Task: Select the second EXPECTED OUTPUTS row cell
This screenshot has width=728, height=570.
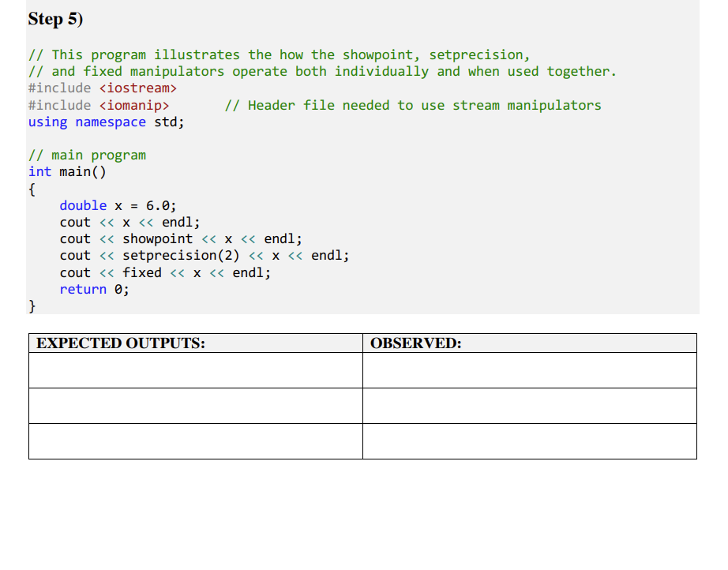Action: click(193, 406)
